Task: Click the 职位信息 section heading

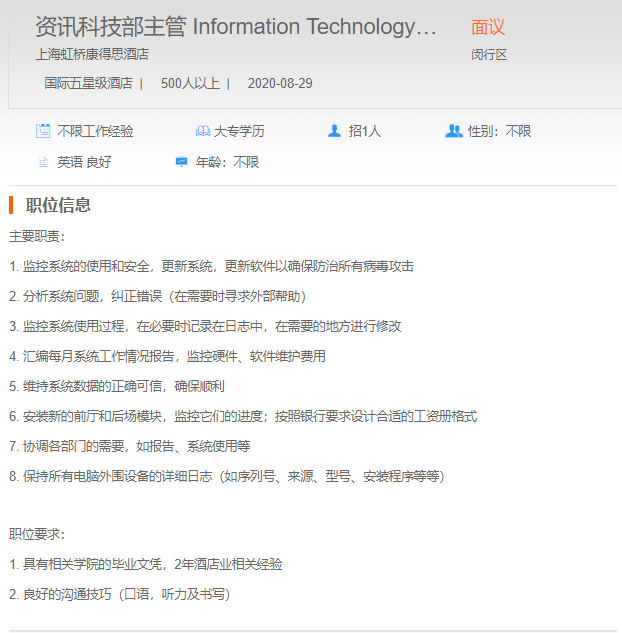Action: pos(58,205)
